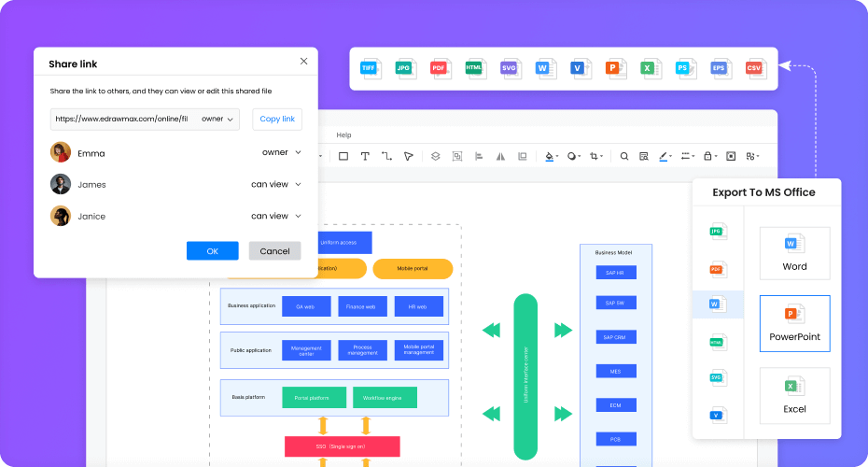Click Cancel in Share link dialog
The image size is (868, 467).
point(274,251)
